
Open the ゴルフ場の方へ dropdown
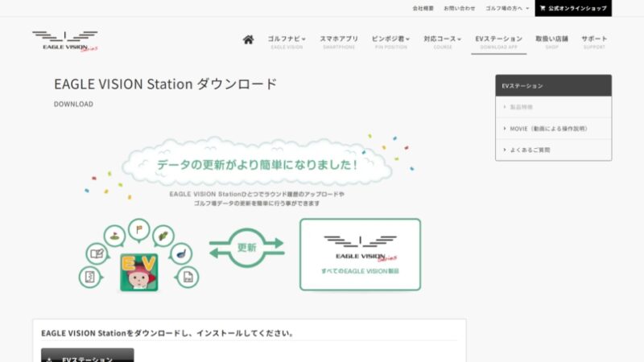point(507,8)
